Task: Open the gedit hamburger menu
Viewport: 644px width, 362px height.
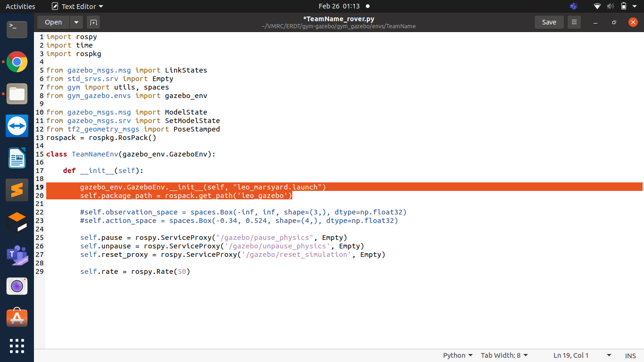Action: 574,22
